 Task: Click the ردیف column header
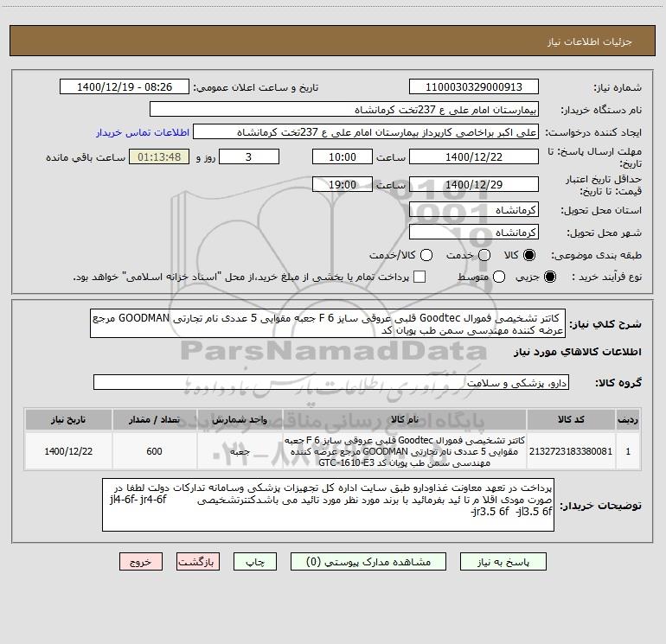[x=628, y=419]
